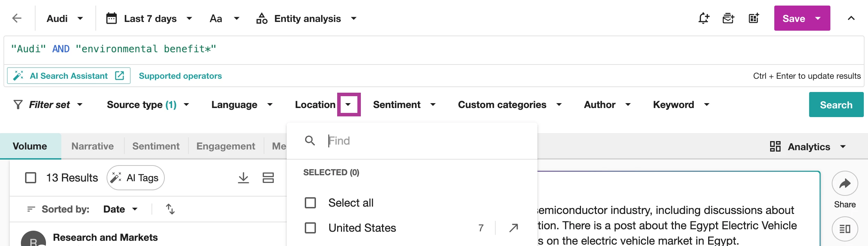Open the Supported operators link
Viewport: 868px width, 246px height.
(x=180, y=76)
